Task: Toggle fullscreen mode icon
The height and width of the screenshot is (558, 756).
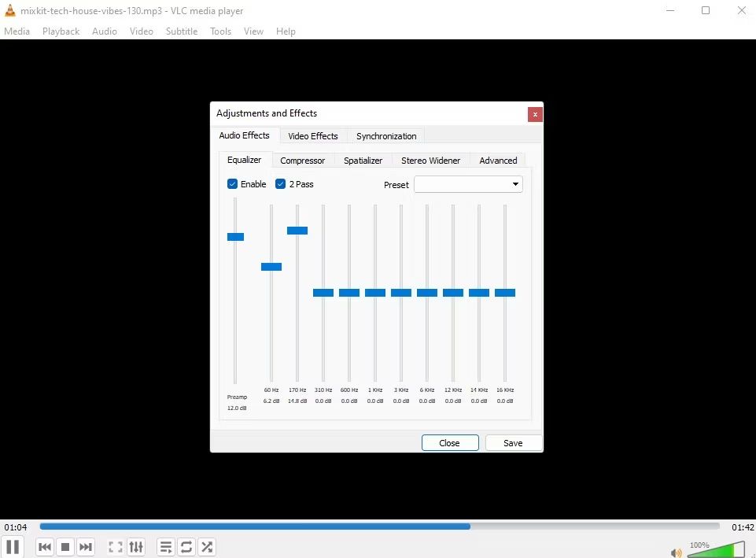Action: point(115,546)
